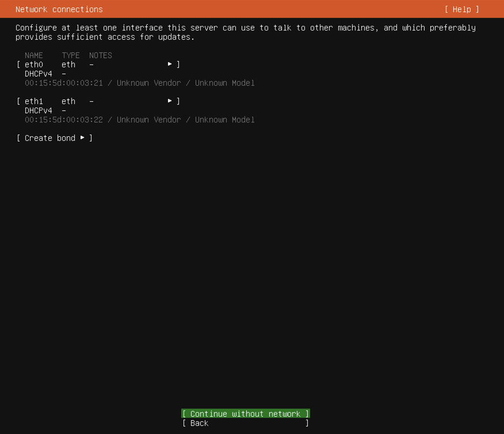Expand the eth0 interface arrow
This screenshot has height=434, width=504.
(x=170, y=64)
